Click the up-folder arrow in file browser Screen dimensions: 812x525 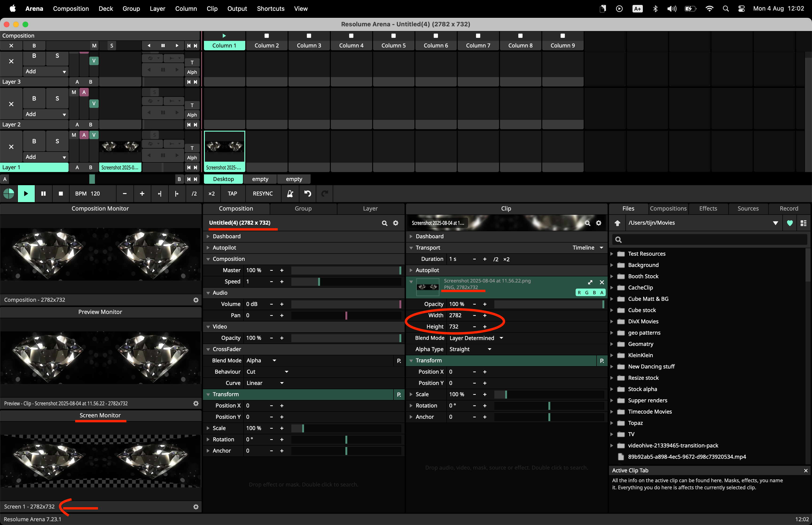617,223
